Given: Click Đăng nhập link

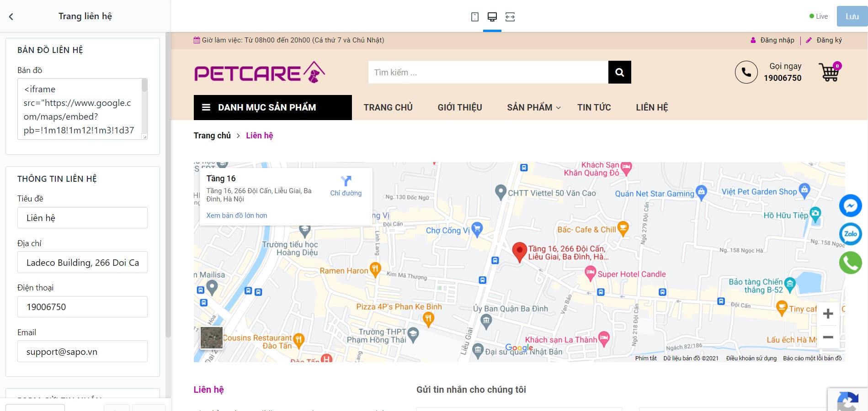Looking at the screenshot, I should pyautogui.click(x=777, y=40).
